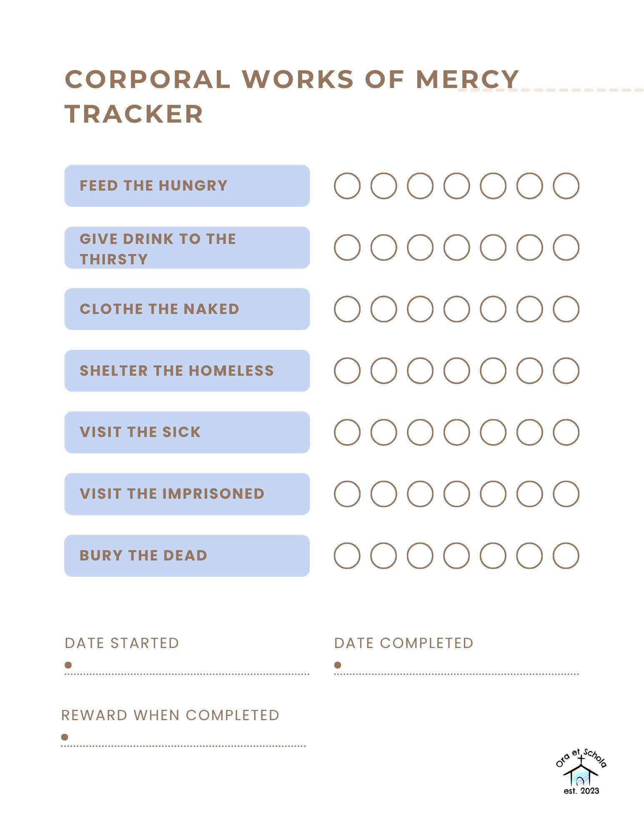
Task: Click the Clothe the Naked label box
Action: tap(187, 309)
